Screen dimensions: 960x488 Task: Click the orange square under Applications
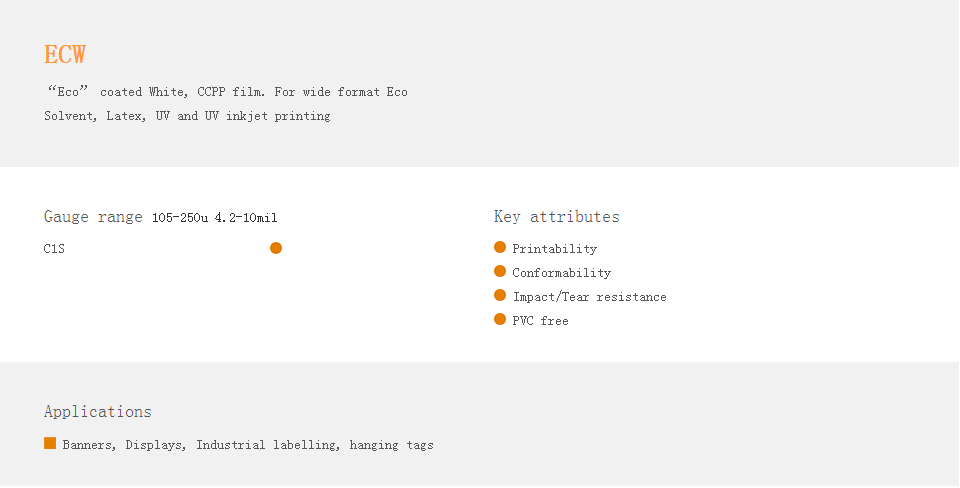(50, 443)
